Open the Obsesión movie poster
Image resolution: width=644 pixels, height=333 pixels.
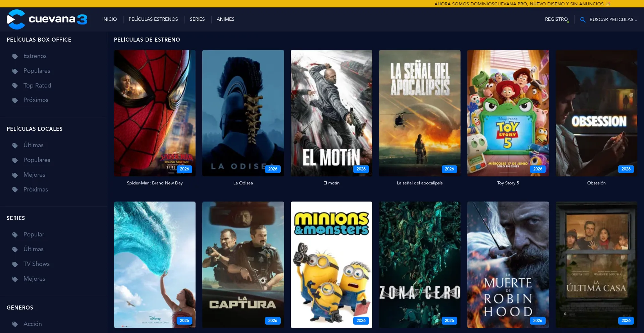(596, 113)
